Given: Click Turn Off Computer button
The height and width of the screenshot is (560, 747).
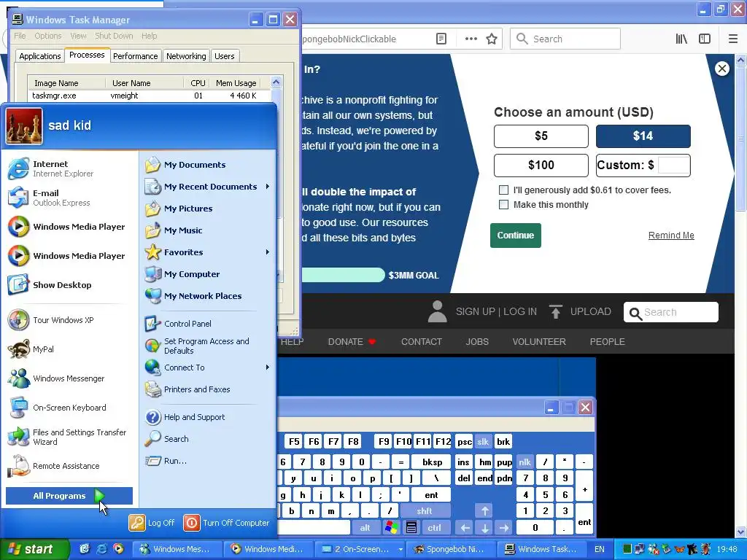Looking at the screenshot, I should [x=226, y=523].
